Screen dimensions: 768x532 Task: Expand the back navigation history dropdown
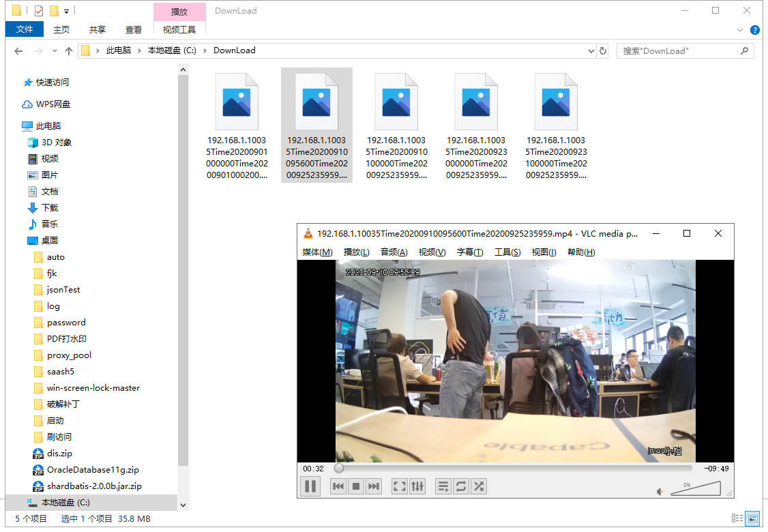(x=54, y=50)
